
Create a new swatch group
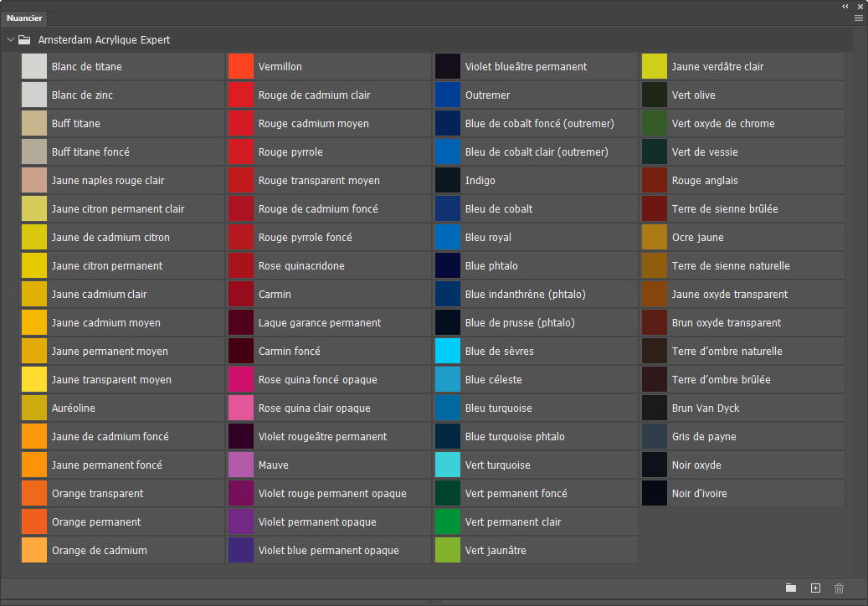click(791, 588)
